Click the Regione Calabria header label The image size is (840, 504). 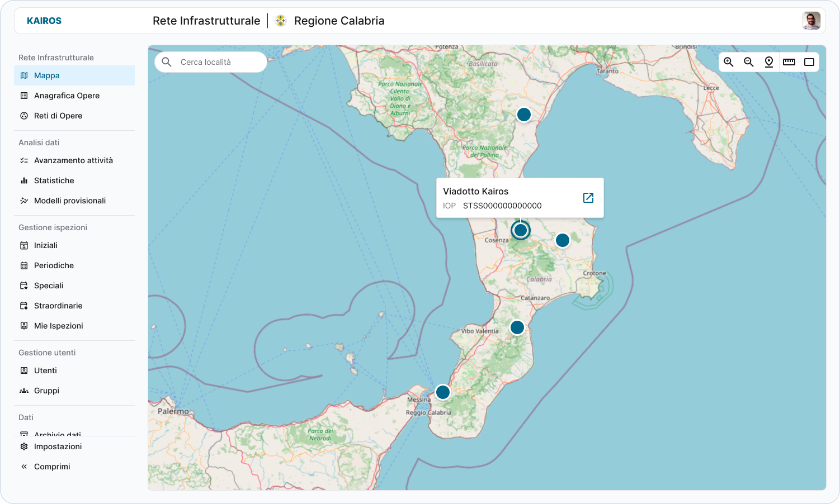tap(339, 21)
